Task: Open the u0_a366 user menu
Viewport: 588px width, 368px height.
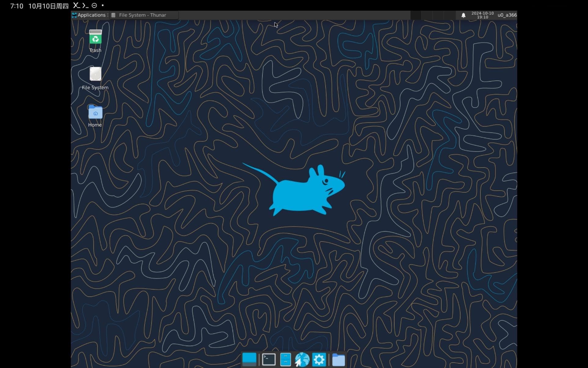Action: (507, 15)
